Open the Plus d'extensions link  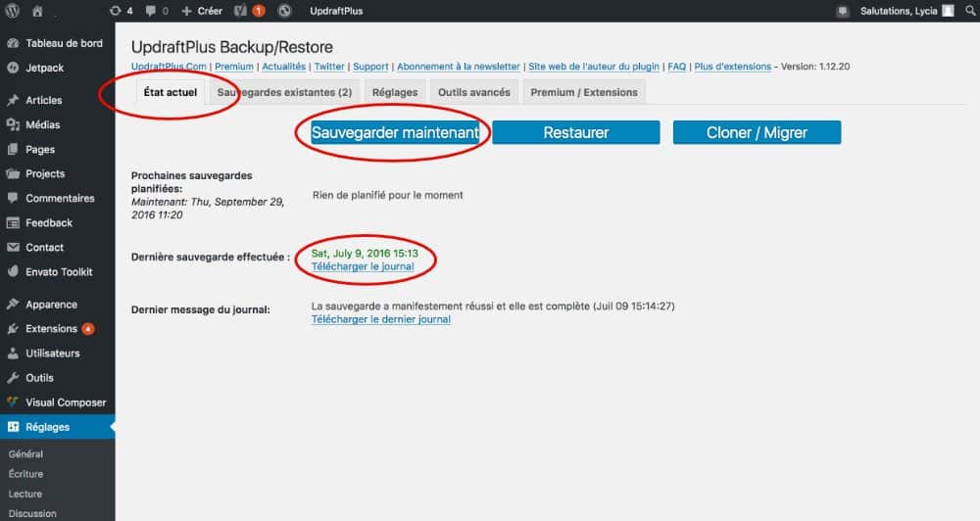(x=732, y=67)
